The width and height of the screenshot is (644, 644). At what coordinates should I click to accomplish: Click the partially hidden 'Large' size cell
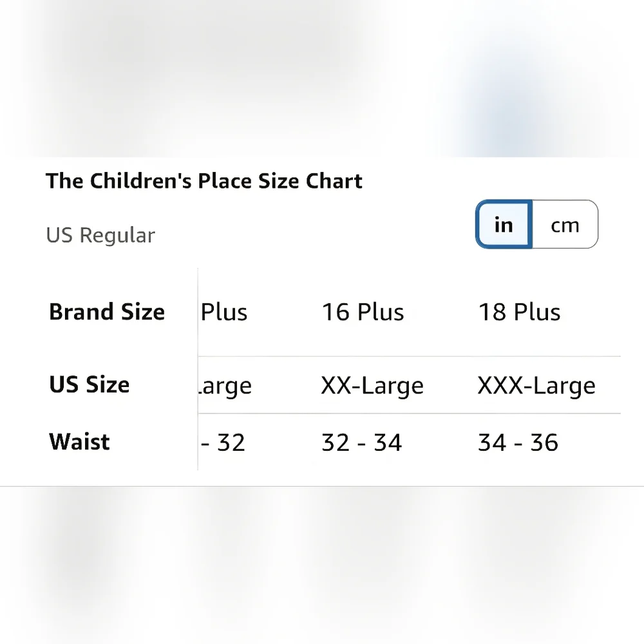[225, 386]
